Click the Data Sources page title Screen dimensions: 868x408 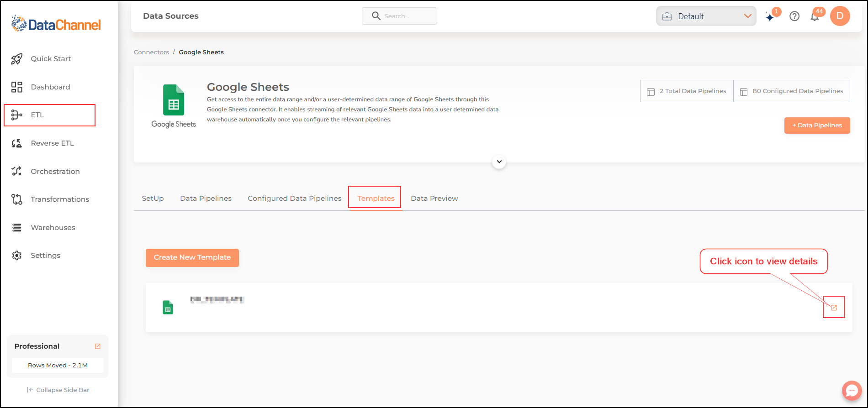[x=171, y=16]
